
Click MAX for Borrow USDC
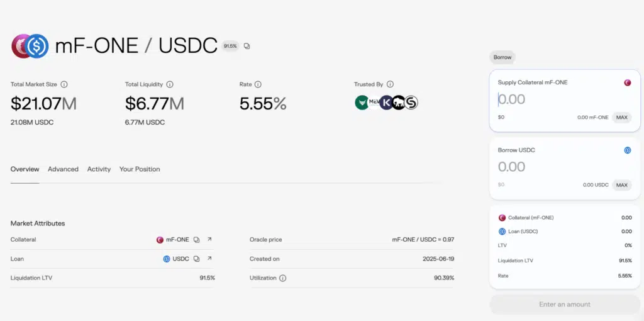621,185
